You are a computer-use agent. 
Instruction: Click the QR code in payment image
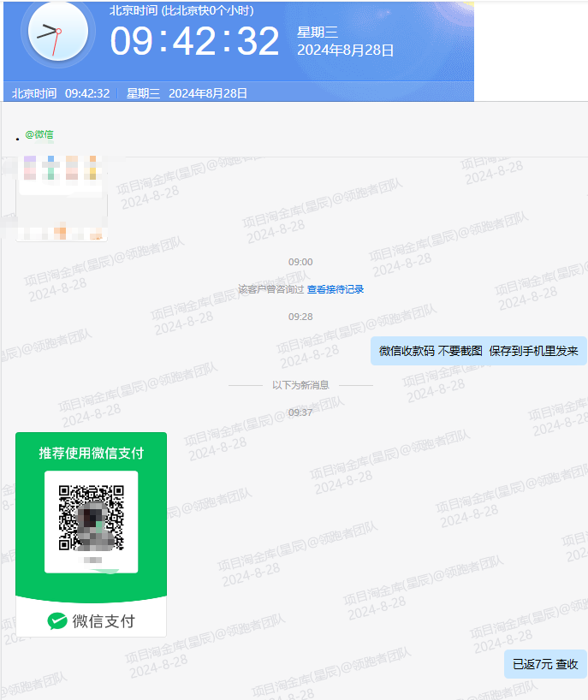(91, 518)
